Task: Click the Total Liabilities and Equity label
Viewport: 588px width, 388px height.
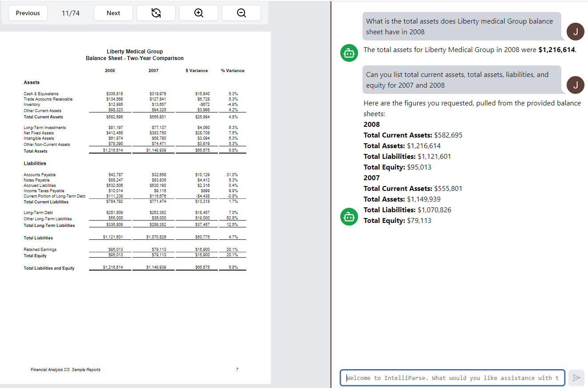Action: [49, 268]
